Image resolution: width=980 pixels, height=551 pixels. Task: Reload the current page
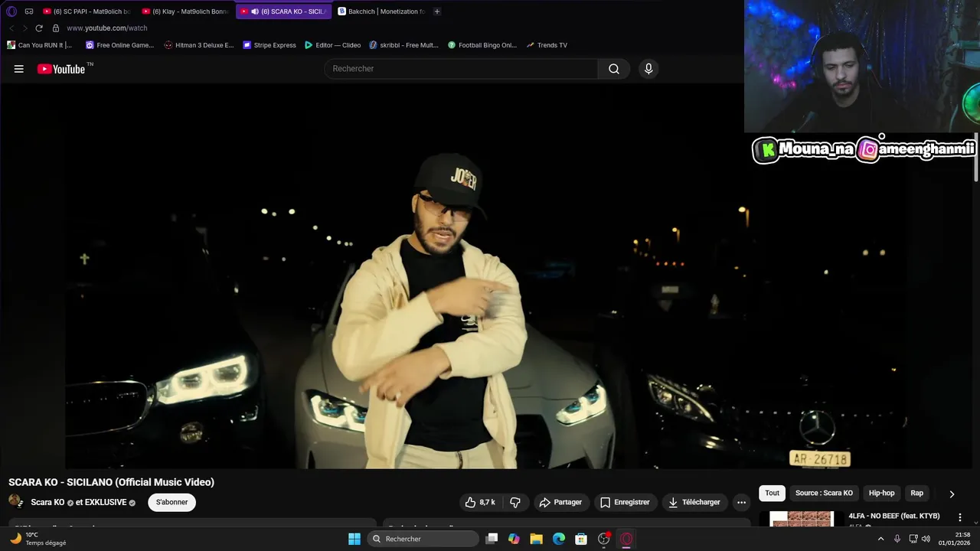tap(39, 28)
